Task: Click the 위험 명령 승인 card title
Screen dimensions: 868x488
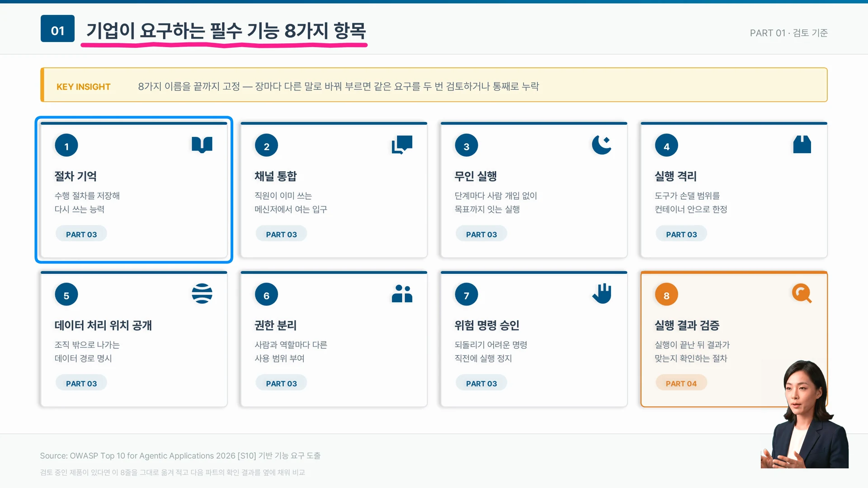Action: pos(487,325)
